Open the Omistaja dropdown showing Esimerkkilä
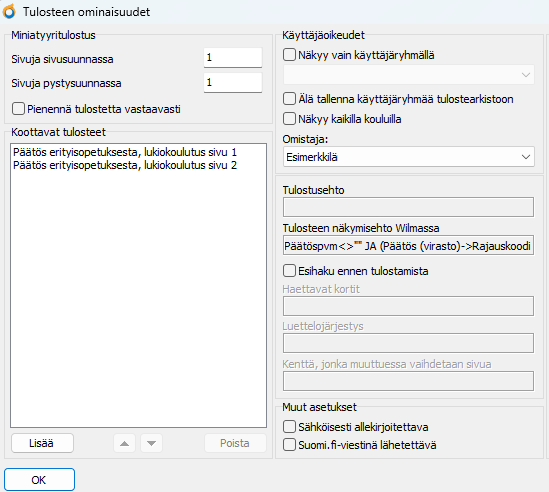Image resolution: width=549 pixels, height=492 pixels. click(409, 157)
